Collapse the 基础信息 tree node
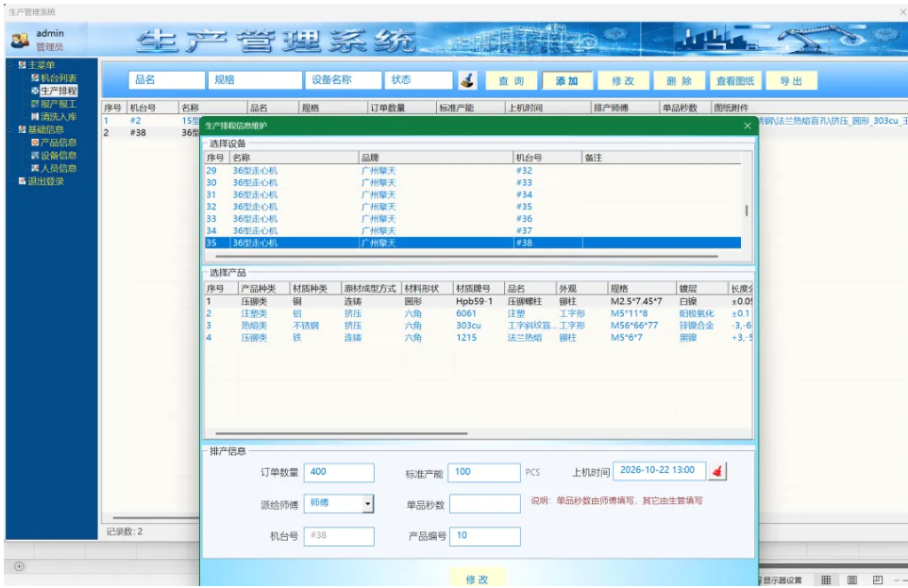The height and width of the screenshot is (588, 908). pyautogui.click(x=9, y=129)
